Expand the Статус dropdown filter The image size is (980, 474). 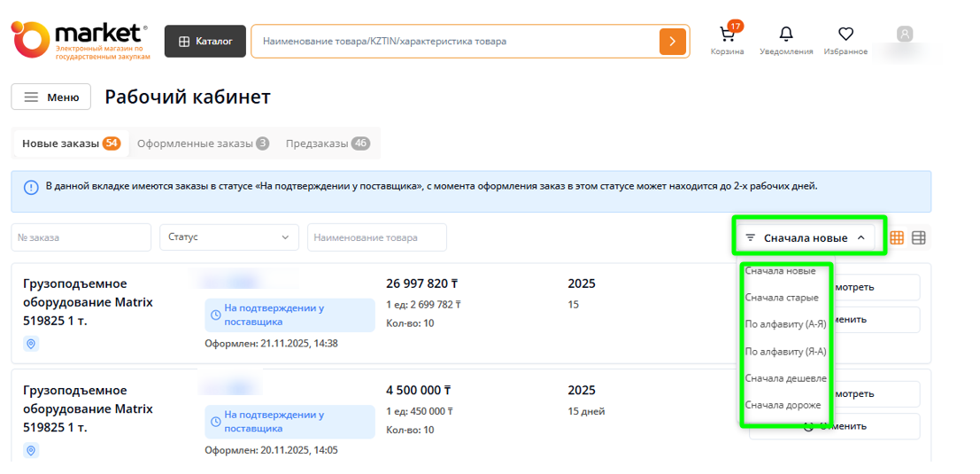coord(229,237)
